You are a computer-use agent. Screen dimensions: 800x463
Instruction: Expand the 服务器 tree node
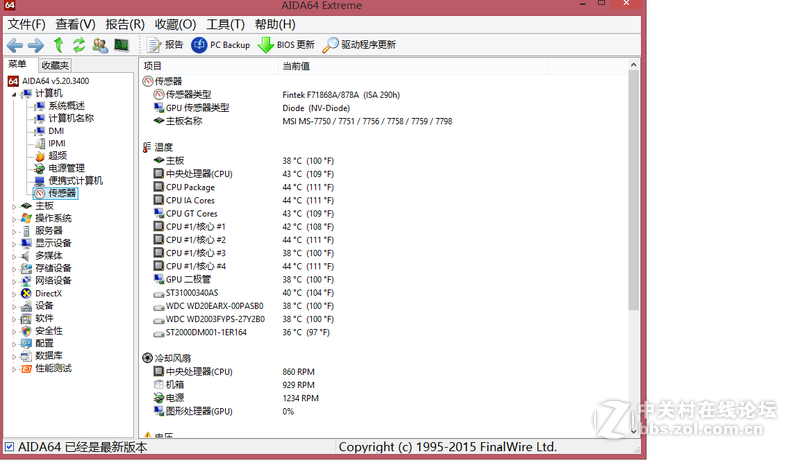pos(14,232)
